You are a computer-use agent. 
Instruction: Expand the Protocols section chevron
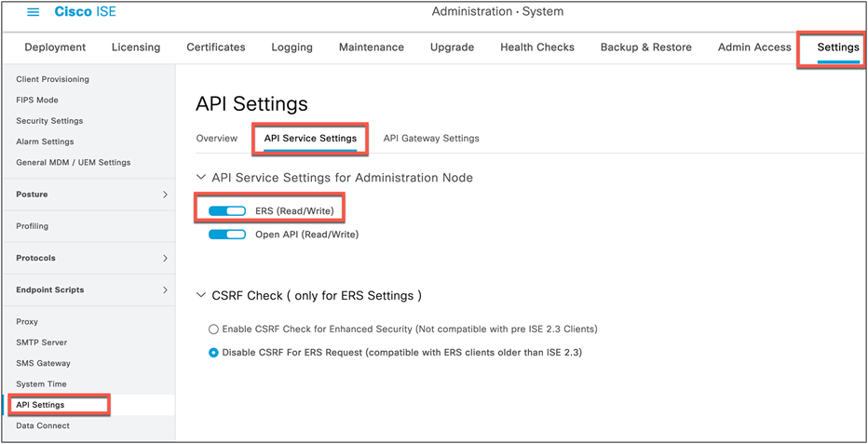(x=165, y=258)
